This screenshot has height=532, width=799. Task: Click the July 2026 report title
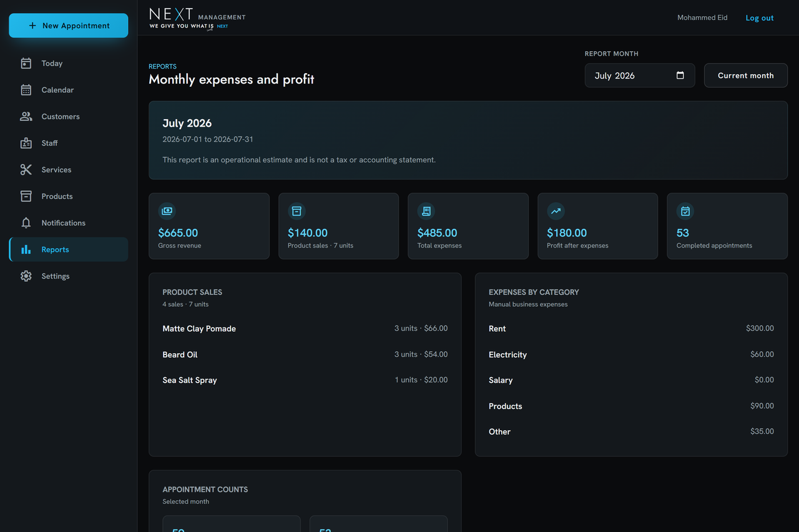click(x=187, y=123)
